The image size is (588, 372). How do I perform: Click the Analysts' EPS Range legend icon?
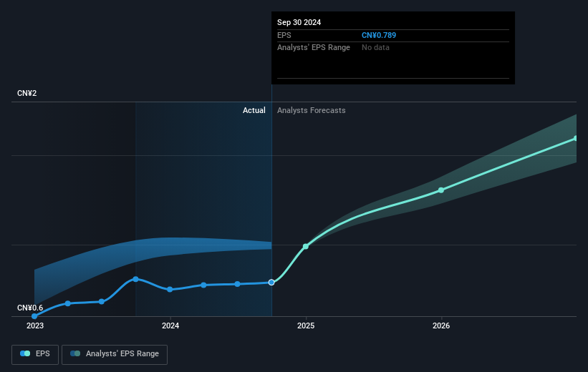75,353
